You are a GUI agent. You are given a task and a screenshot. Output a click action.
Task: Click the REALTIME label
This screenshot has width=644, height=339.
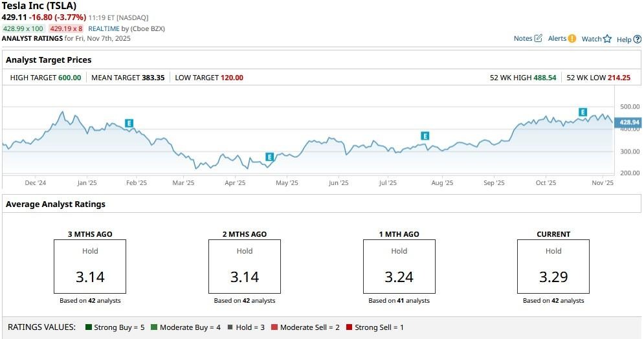104,28
